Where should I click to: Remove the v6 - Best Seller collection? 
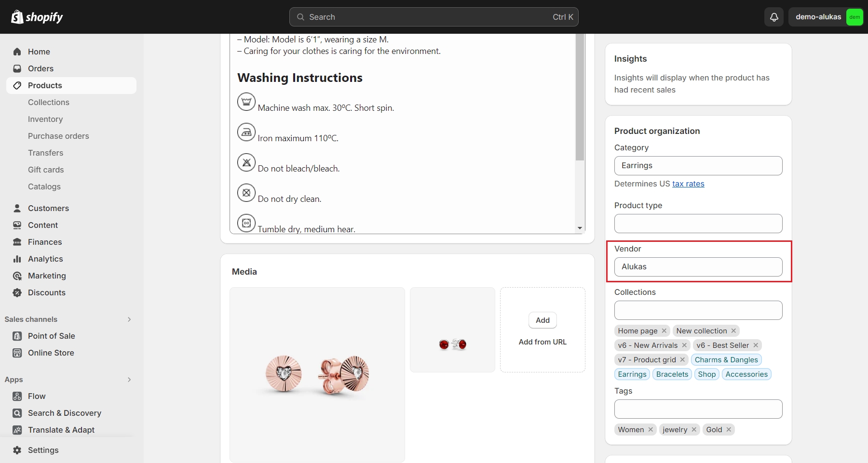pyautogui.click(x=756, y=345)
